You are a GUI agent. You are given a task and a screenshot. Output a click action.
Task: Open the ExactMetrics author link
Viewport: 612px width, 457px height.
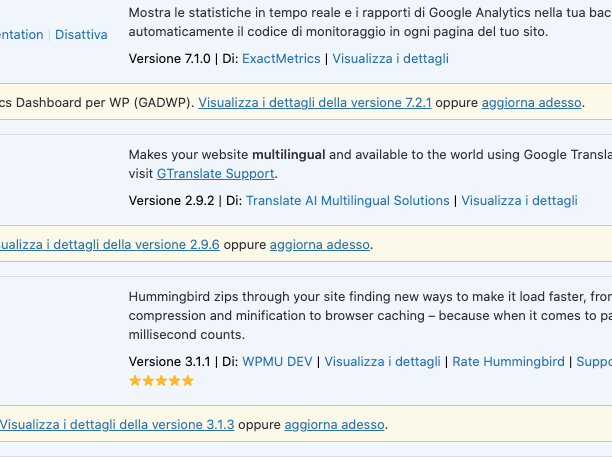pos(281,59)
